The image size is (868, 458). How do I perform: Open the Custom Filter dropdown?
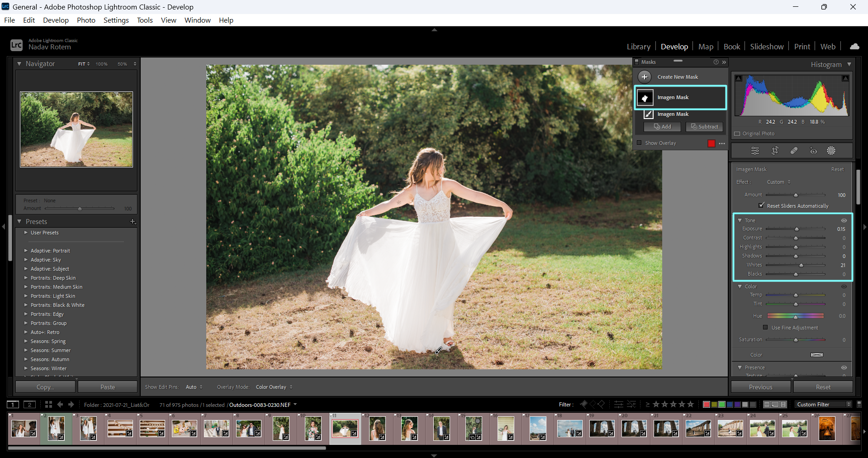click(824, 404)
